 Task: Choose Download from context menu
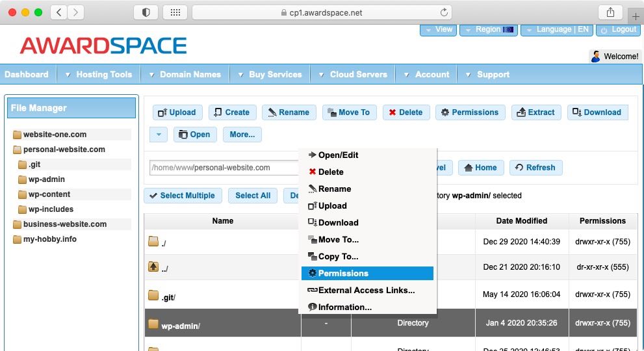[368, 222]
